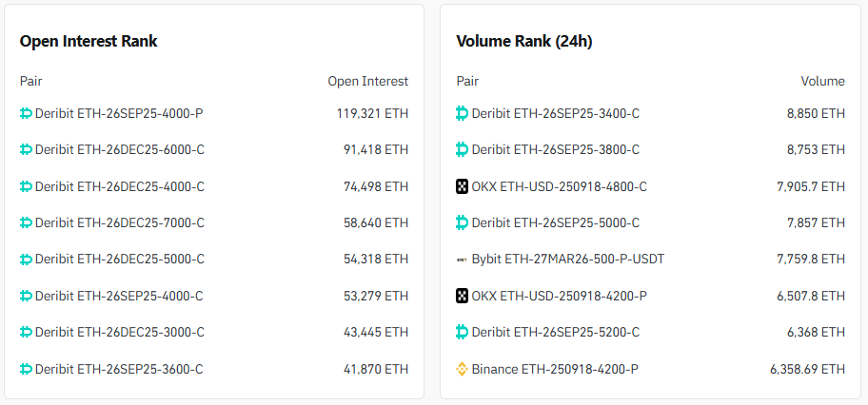Open pair OKX ETH-USD-250918-4800-C

[x=559, y=186]
